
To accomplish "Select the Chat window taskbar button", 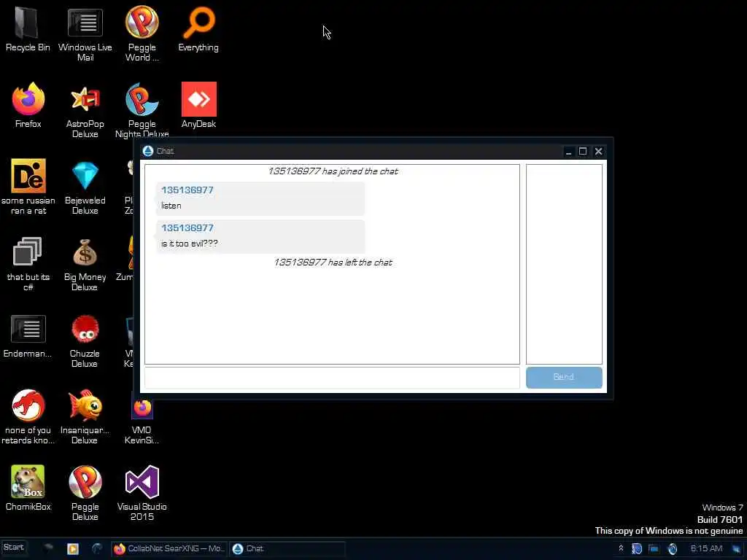I will pos(287,549).
